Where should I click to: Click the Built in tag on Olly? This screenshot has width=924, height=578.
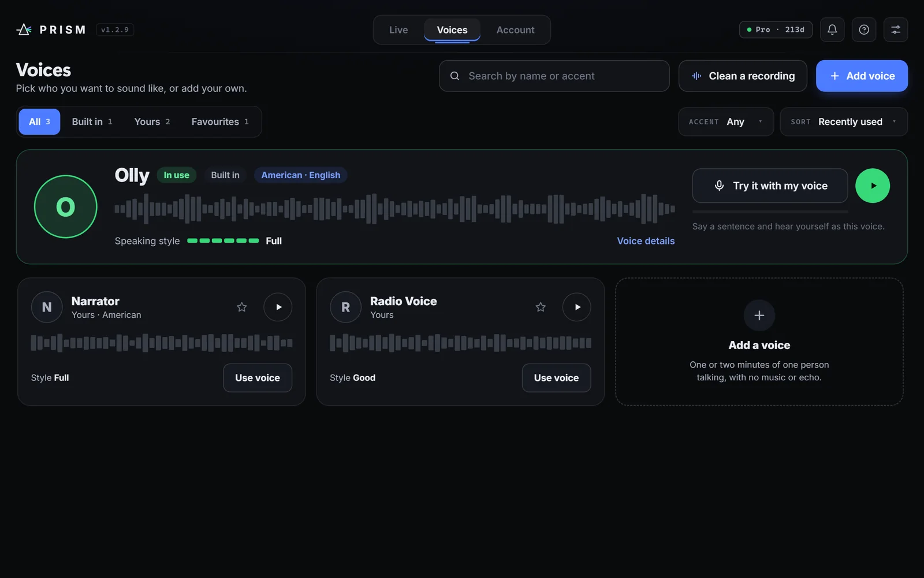pos(225,175)
